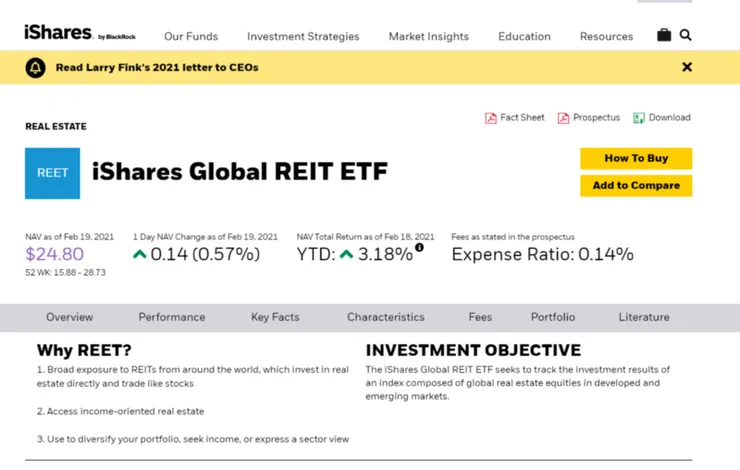Dismiss the yellow Larry Fink banner
740x470 pixels.
(x=687, y=67)
